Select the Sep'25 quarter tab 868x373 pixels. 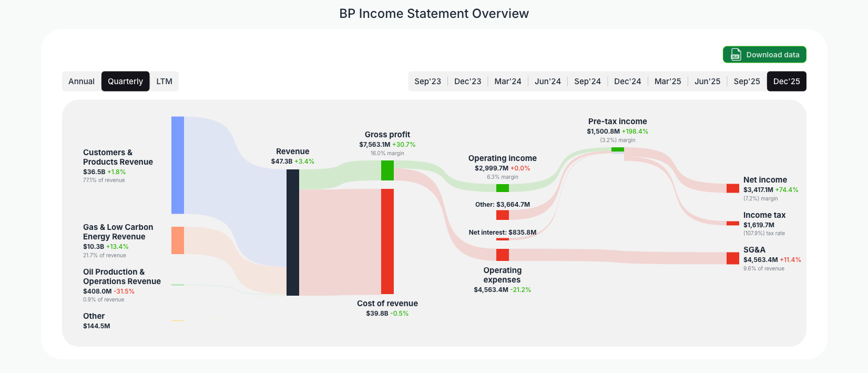(x=747, y=81)
